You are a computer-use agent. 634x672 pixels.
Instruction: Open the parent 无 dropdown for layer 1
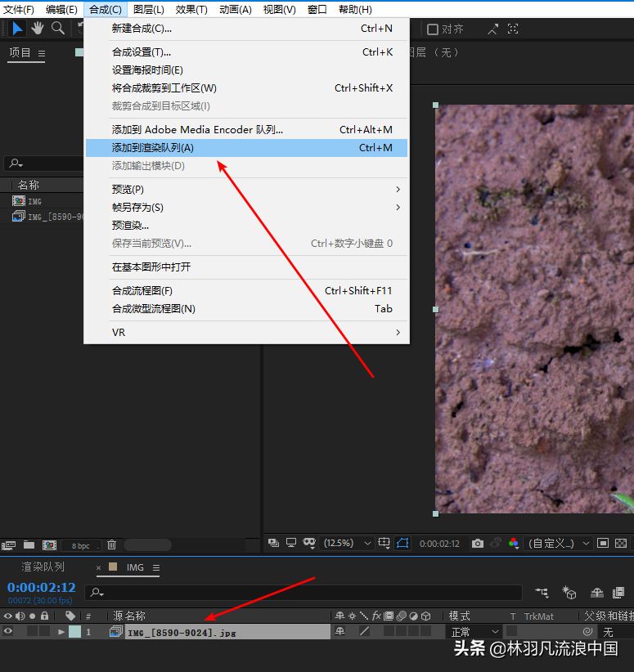(617, 632)
